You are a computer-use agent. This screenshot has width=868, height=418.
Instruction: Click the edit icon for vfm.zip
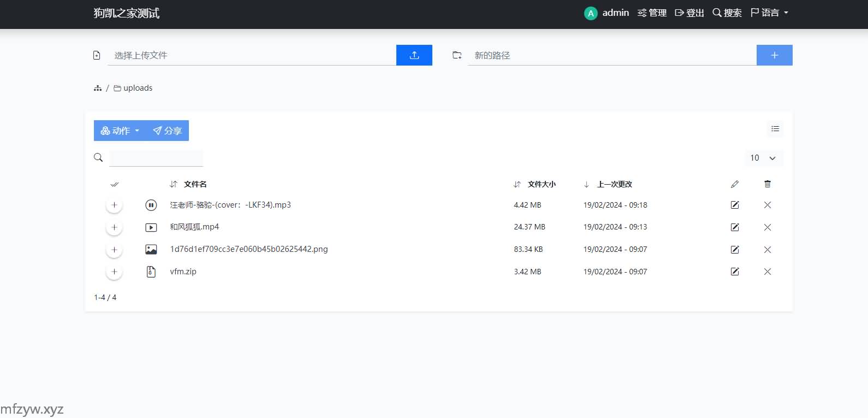coord(735,272)
